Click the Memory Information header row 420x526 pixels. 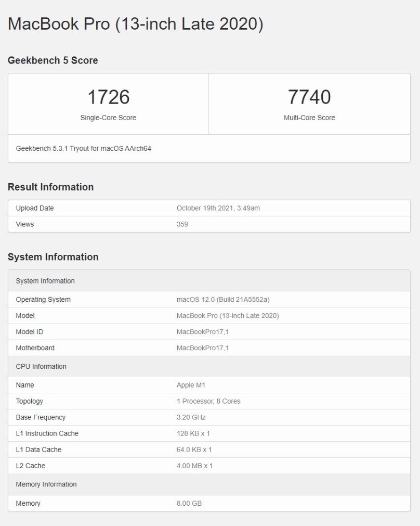pyautogui.click(x=209, y=484)
